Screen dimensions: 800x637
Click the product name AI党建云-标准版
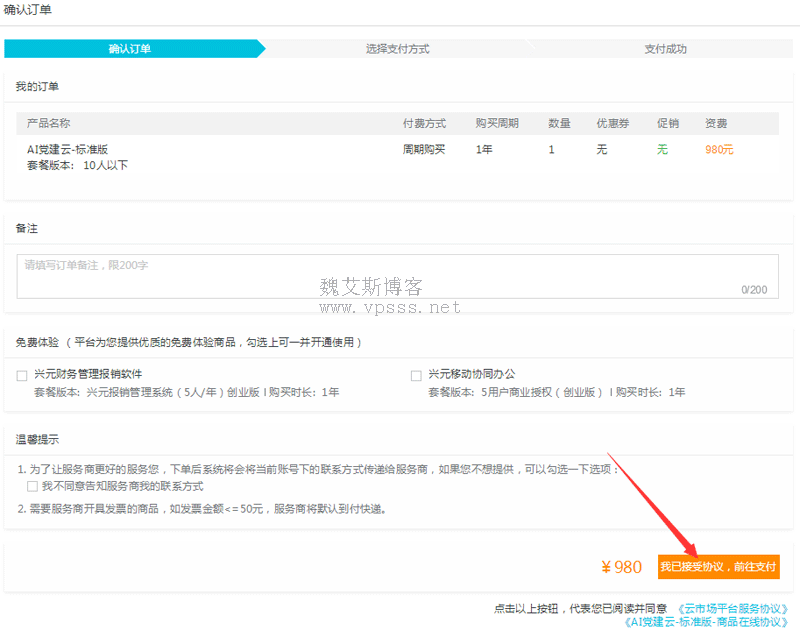(x=67, y=149)
